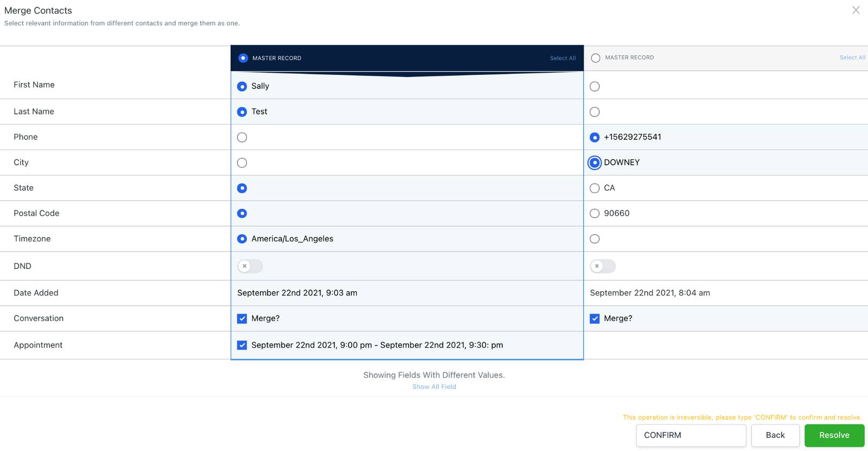The height and width of the screenshot is (451, 868).
Task: Select phone number +15629275541
Action: point(595,138)
